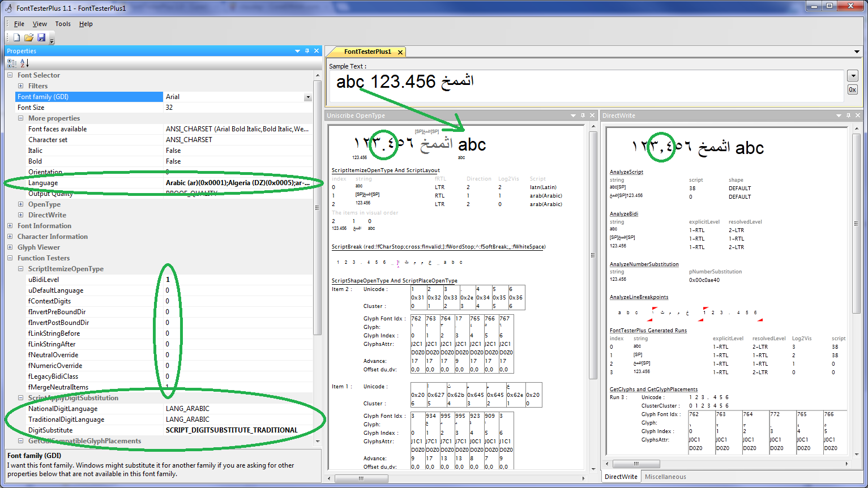Open the Properties panel options dropdown
The width and height of the screenshot is (868, 488).
point(298,51)
